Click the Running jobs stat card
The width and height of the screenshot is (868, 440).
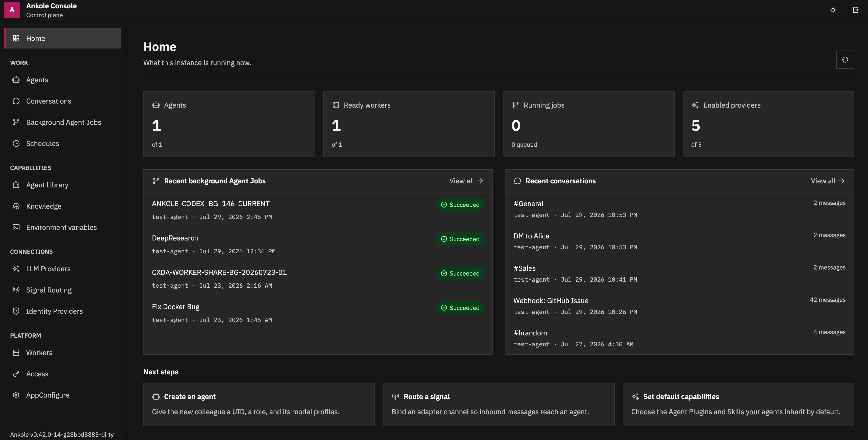coord(588,124)
